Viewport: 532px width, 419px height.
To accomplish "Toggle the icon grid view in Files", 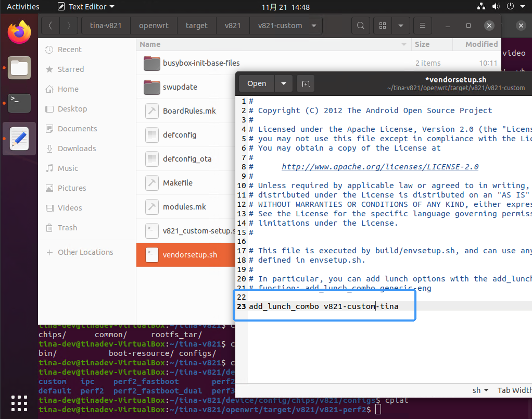I will coord(383,26).
